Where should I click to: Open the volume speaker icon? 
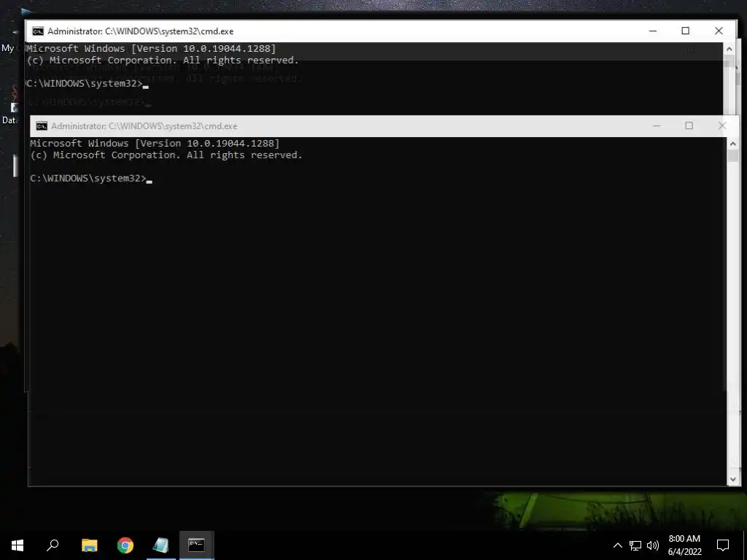point(653,545)
